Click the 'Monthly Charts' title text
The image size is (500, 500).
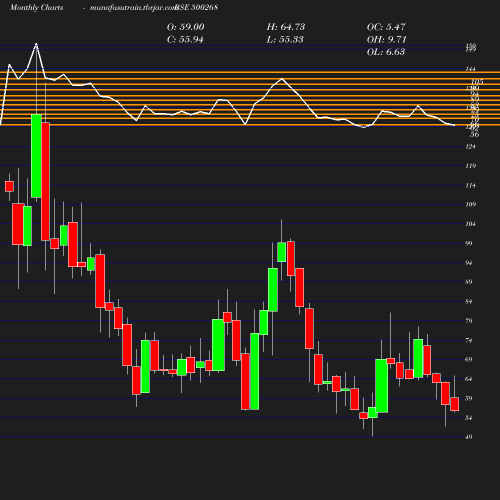tap(37, 8)
